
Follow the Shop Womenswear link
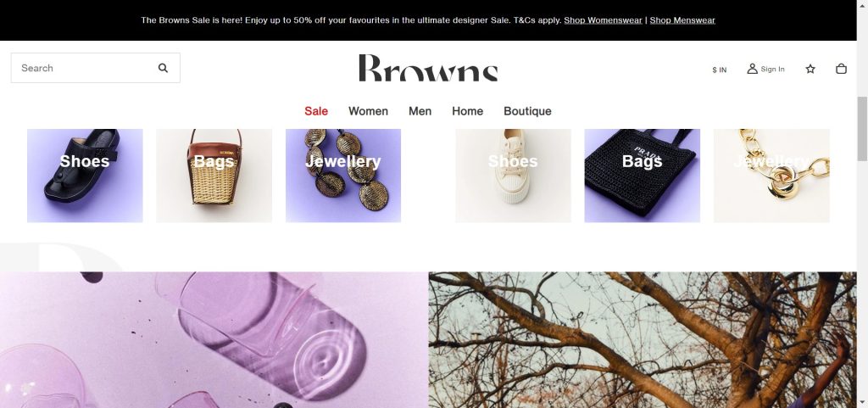point(603,20)
